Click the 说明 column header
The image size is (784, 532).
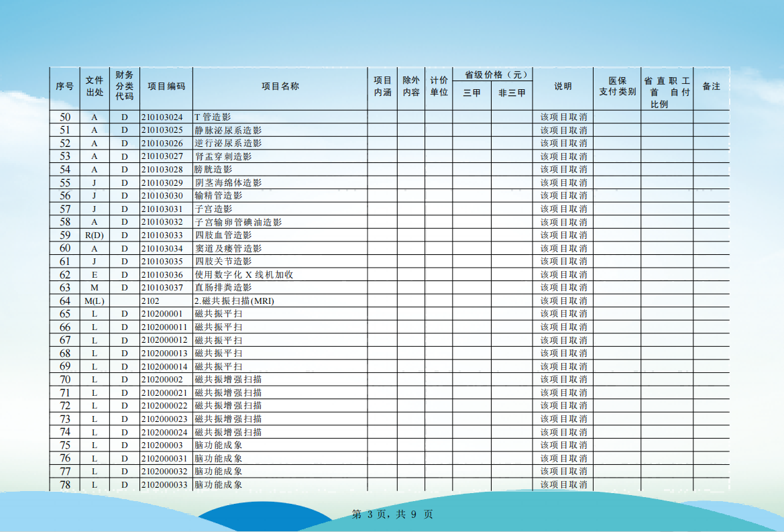click(563, 87)
